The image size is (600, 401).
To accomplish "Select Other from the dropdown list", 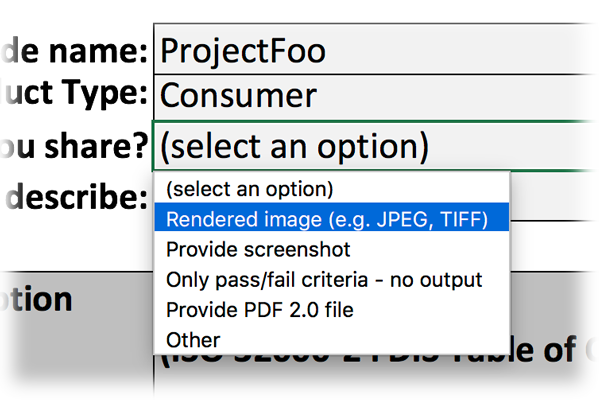I will pyautogui.click(x=331, y=339).
